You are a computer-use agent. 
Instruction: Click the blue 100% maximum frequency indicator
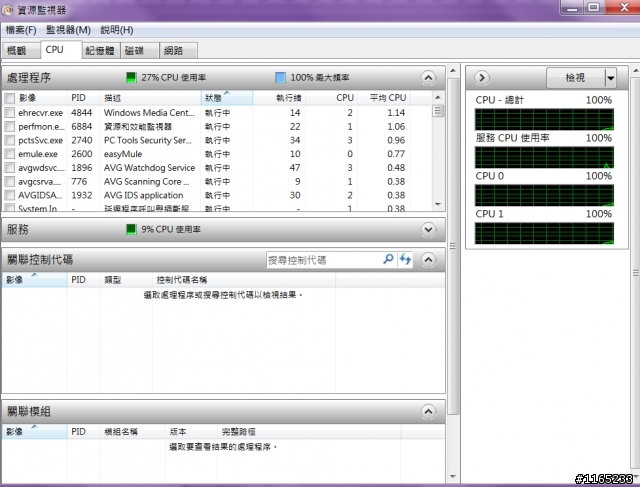pyautogui.click(x=280, y=78)
